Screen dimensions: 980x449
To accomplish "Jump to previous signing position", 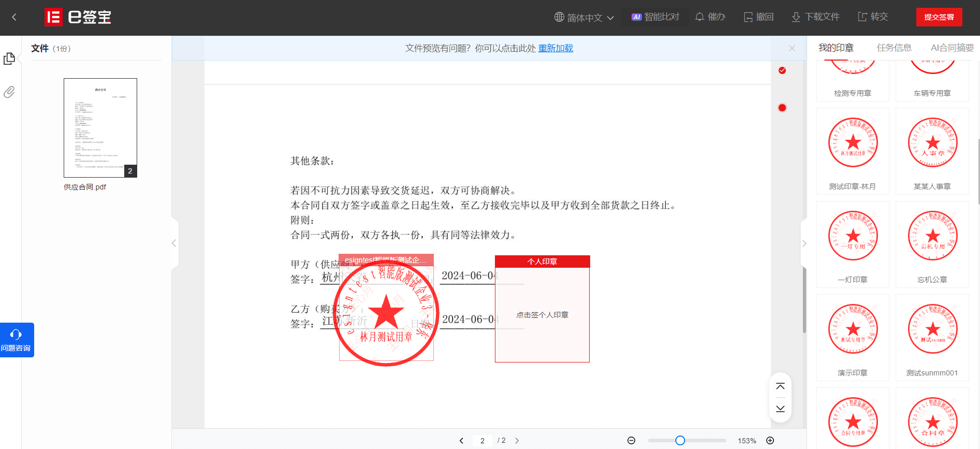I will 781,386.
